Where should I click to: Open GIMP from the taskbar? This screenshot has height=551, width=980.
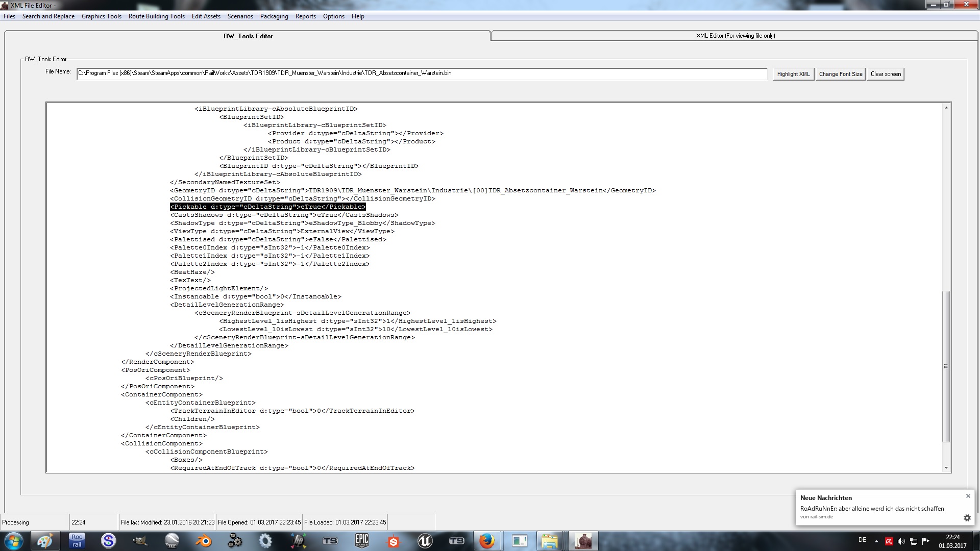(x=140, y=541)
